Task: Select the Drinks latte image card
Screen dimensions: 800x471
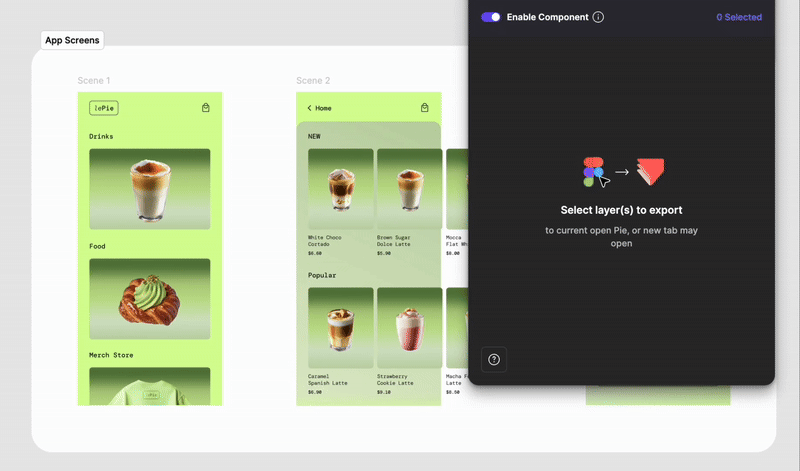Action: coord(149,189)
